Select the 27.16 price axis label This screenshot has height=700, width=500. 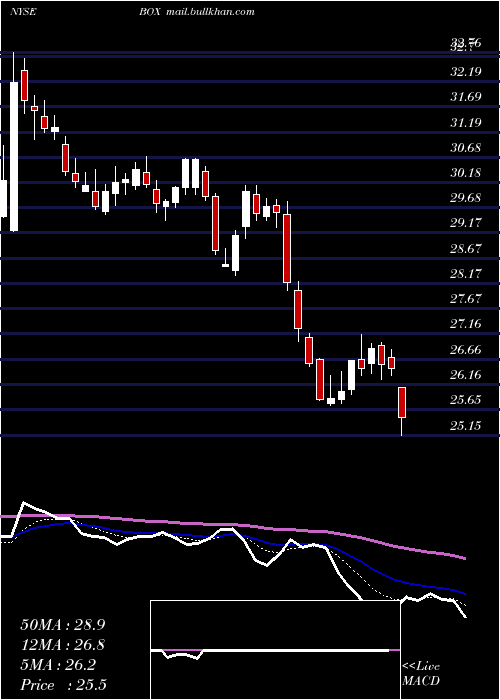tap(466, 323)
